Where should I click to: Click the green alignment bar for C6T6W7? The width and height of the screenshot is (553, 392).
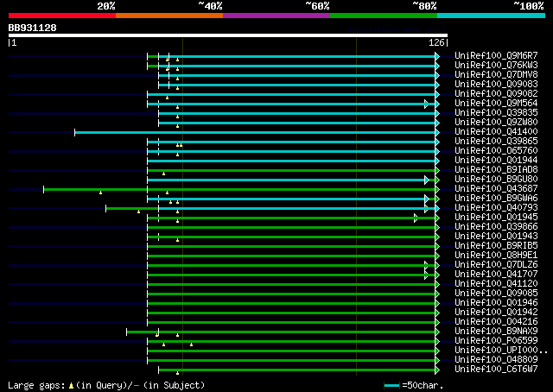point(296,370)
